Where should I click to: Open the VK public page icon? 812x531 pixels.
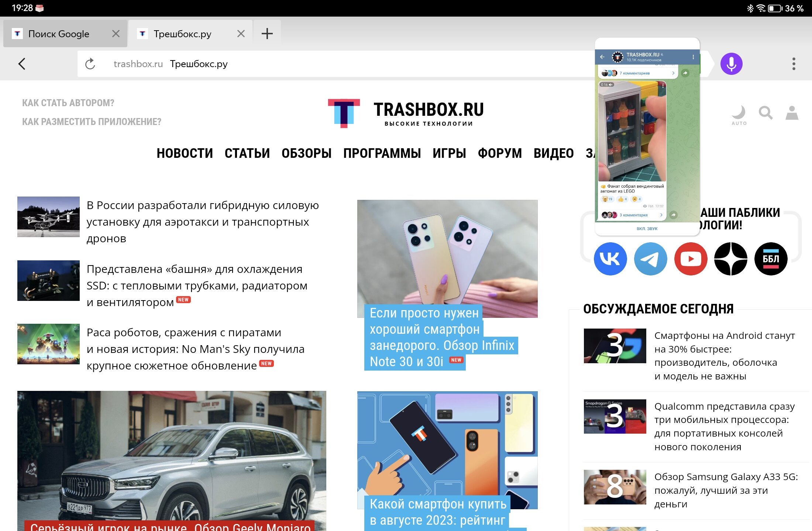tap(610, 259)
